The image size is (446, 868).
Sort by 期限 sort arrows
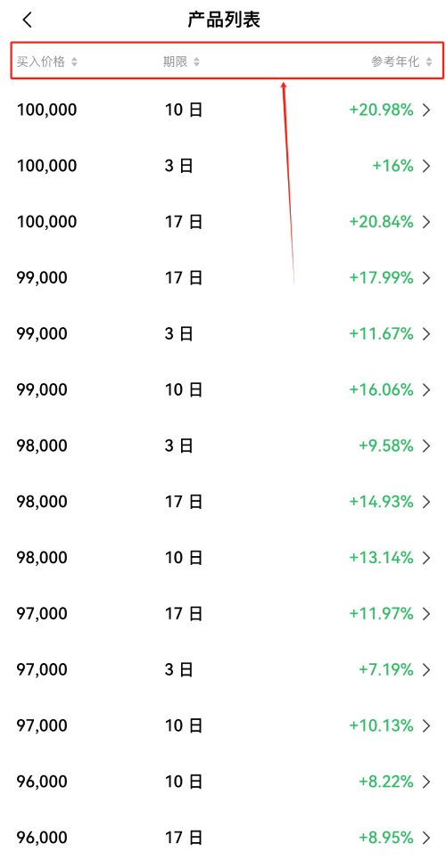pyautogui.click(x=196, y=61)
